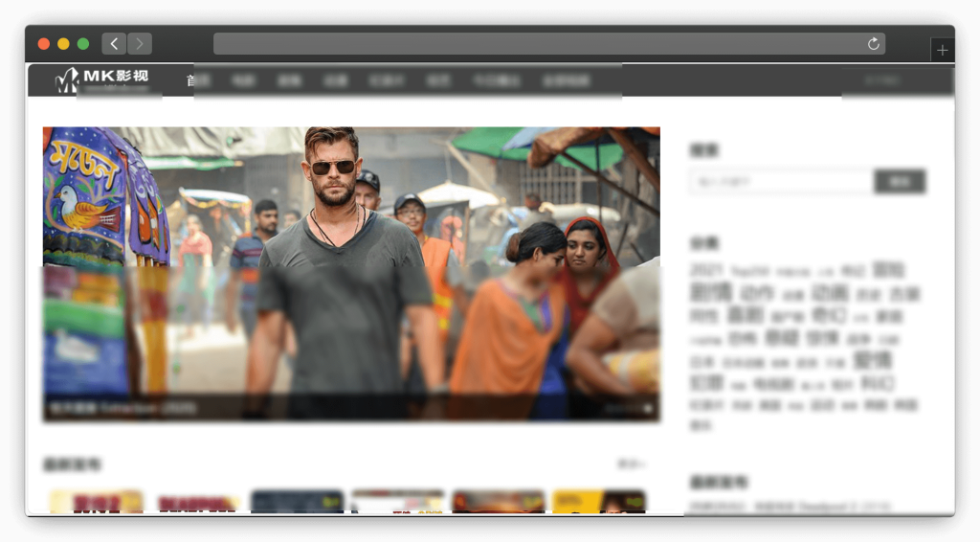The width and height of the screenshot is (980, 542).
Task: Focus the browser address bar
Action: 536,44
